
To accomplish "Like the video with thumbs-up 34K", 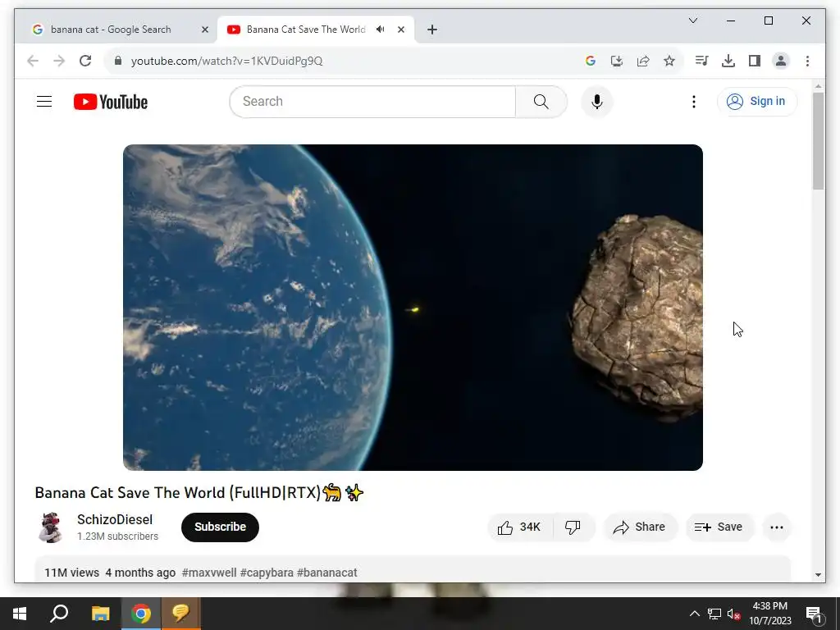I will pyautogui.click(x=519, y=527).
